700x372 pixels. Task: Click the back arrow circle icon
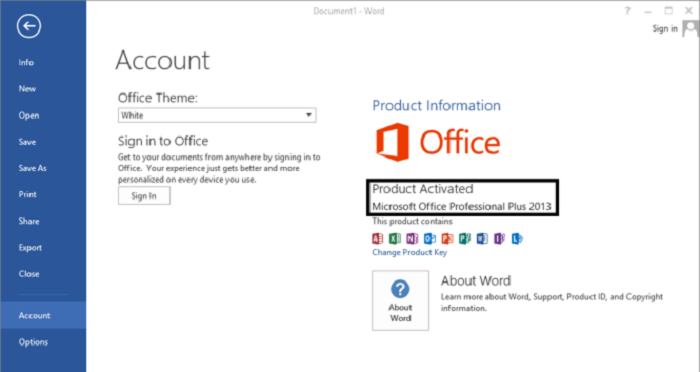[x=29, y=26]
